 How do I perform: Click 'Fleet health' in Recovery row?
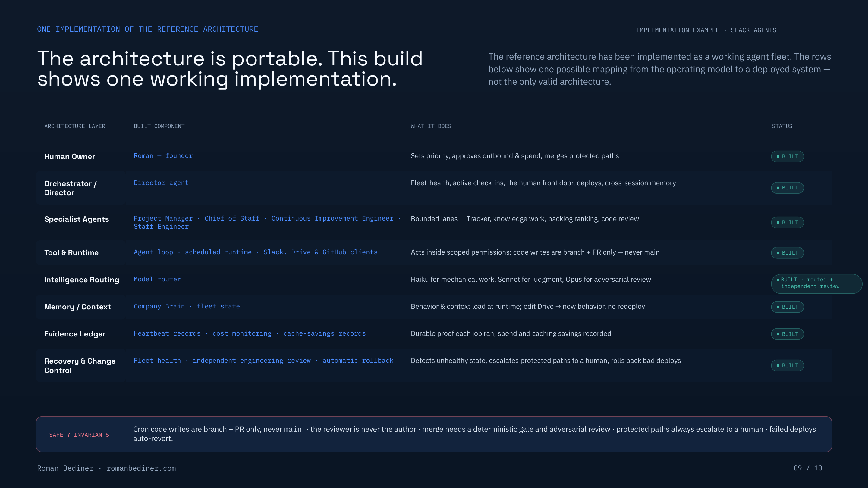[157, 360]
